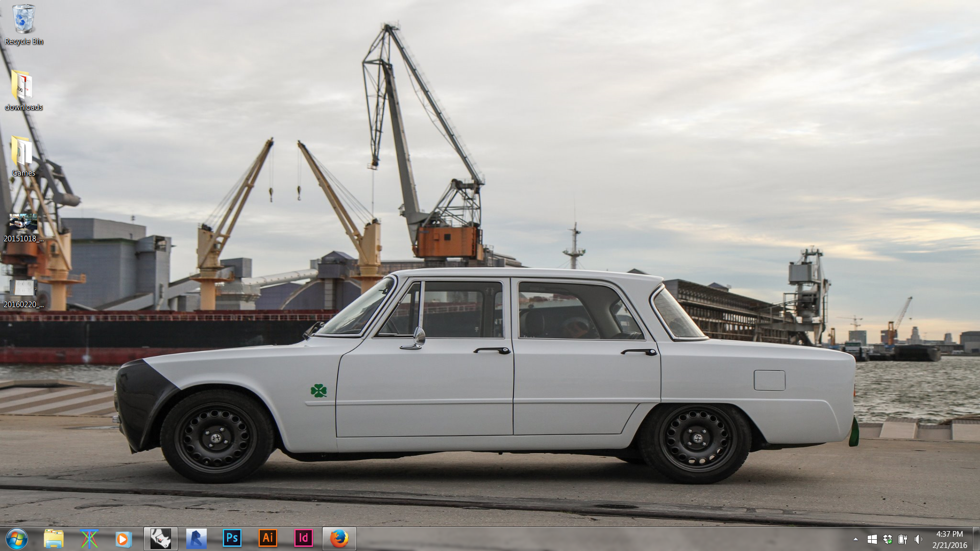This screenshot has height=551, width=980.
Task: Click the Show Desktop strip by the clock
Action: (976, 539)
